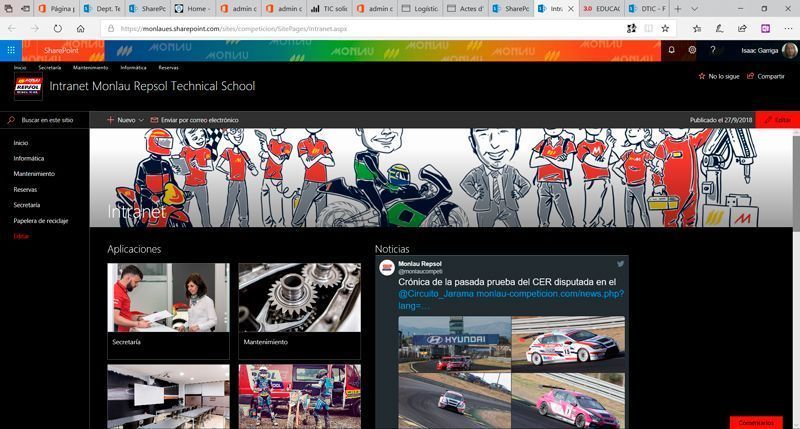
Task: Click the Monlau Repsol site logo
Action: (x=29, y=86)
